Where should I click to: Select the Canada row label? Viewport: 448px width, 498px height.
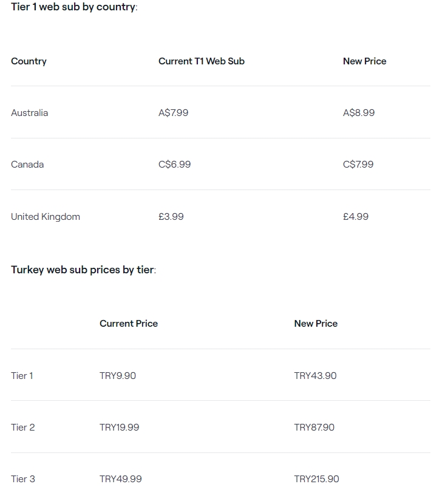tap(27, 165)
